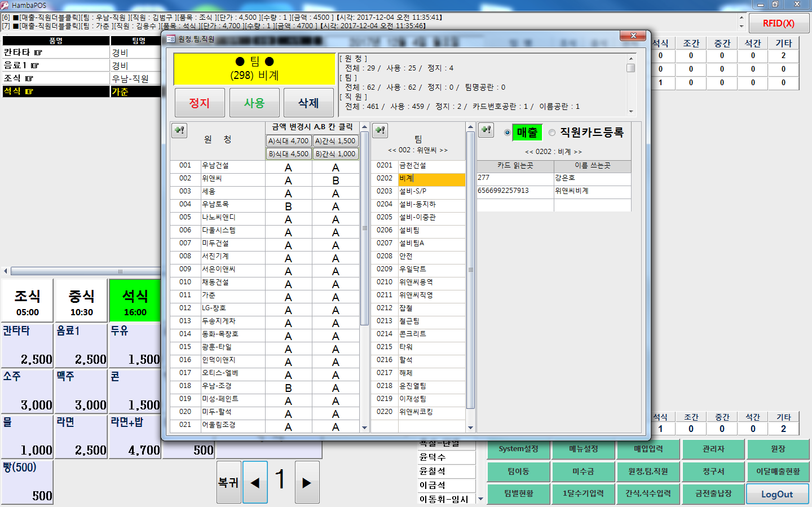Click the add icon above the 원청 list

click(x=179, y=130)
